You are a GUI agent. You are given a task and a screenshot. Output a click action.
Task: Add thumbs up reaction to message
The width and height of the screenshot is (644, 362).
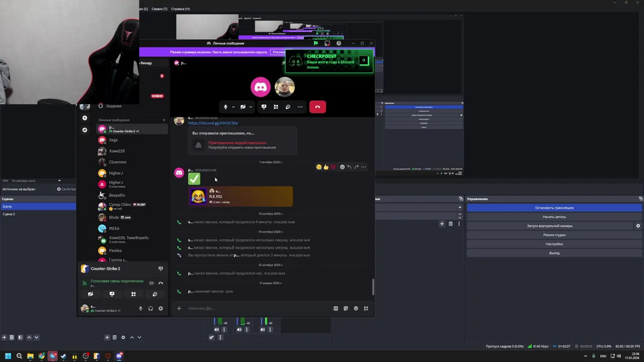[x=326, y=167]
